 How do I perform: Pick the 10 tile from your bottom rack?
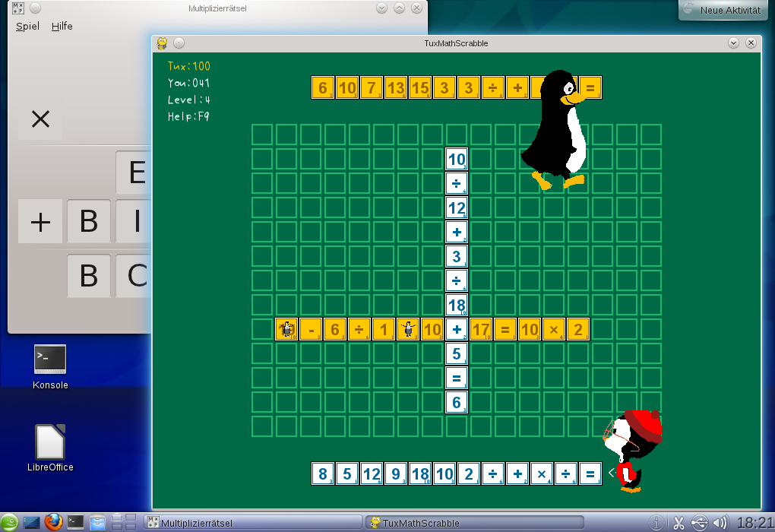click(x=444, y=473)
